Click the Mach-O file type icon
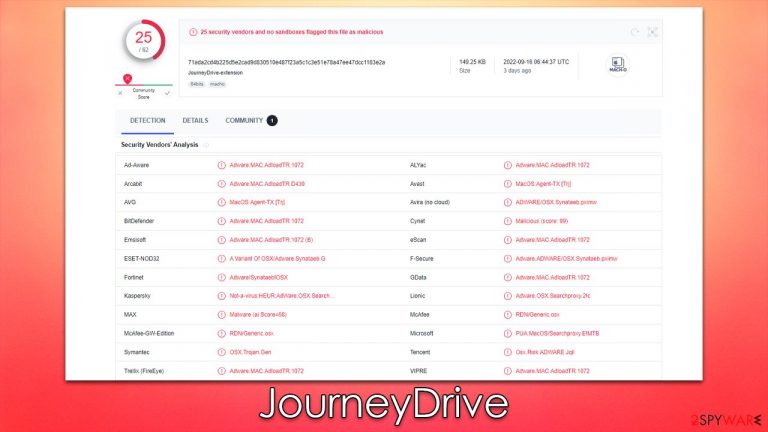 point(618,64)
